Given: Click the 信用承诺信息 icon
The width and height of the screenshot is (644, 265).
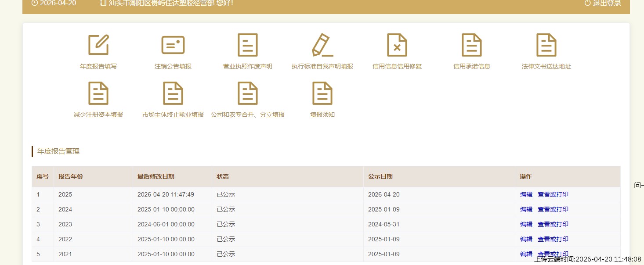Looking at the screenshot, I should click(472, 45).
